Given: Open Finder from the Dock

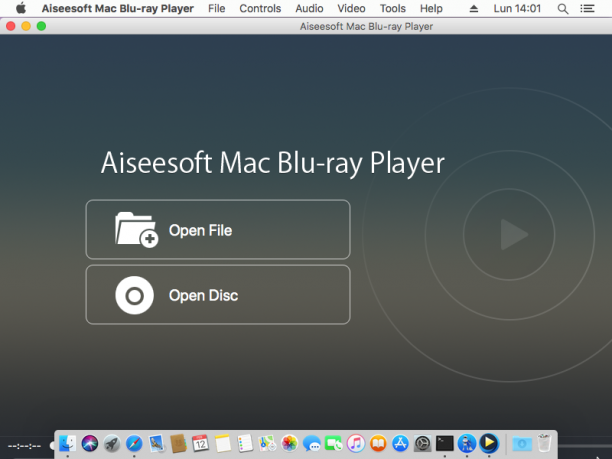Looking at the screenshot, I should pos(68,443).
